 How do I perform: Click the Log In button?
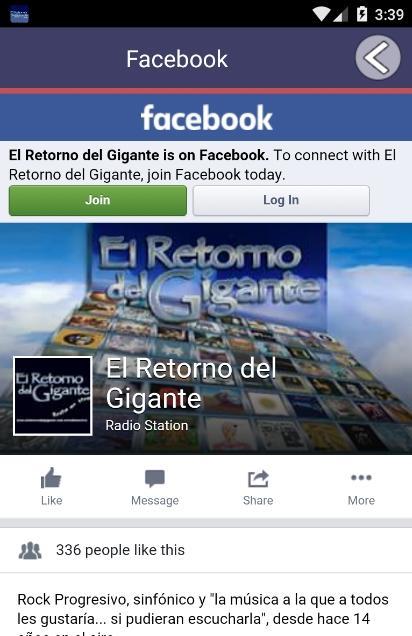point(281,200)
